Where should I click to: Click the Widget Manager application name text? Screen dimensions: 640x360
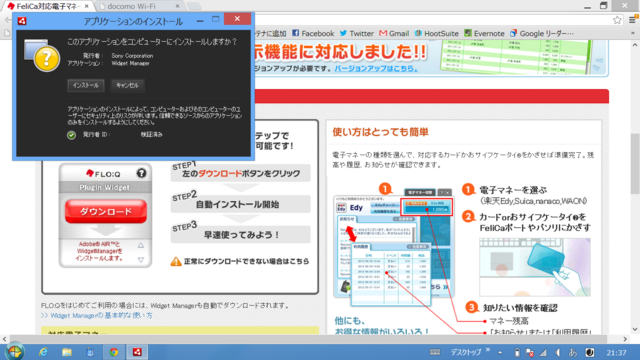[131, 63]
